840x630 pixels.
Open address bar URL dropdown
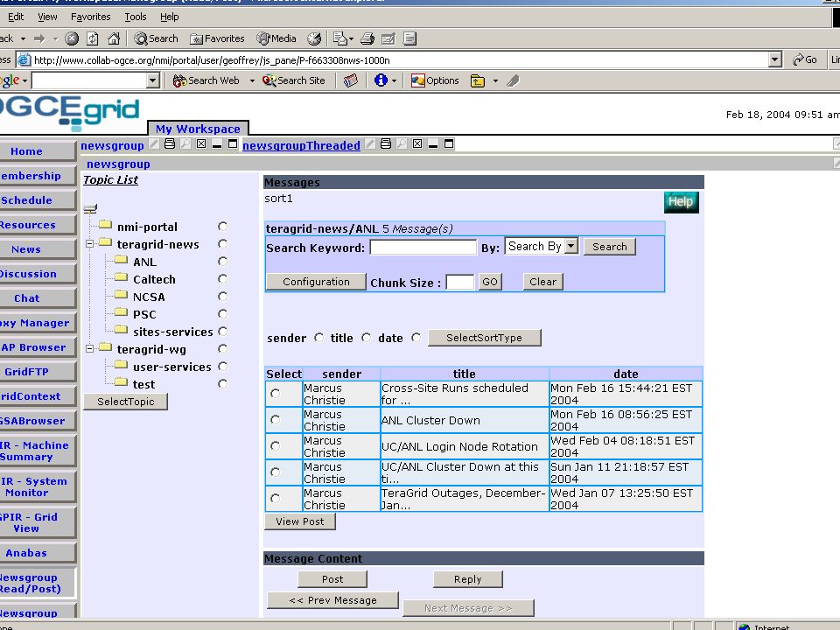[774, 60]
